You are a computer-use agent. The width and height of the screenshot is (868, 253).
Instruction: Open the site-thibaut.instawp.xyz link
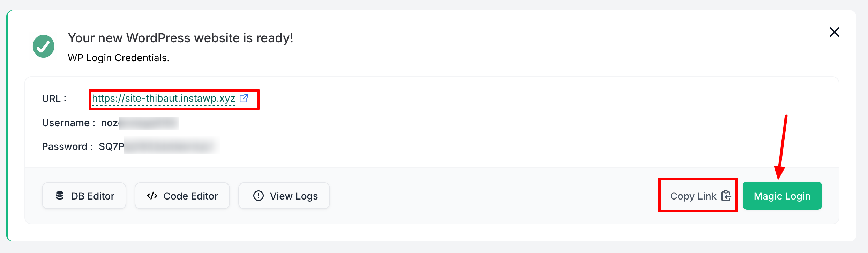click(x=164, y=99)
